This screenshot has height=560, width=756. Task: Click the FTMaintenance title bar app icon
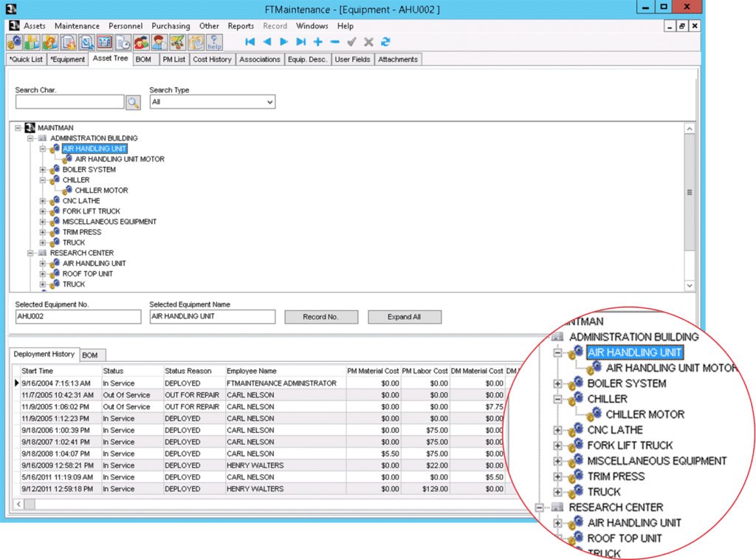click(x=11, y=9)
